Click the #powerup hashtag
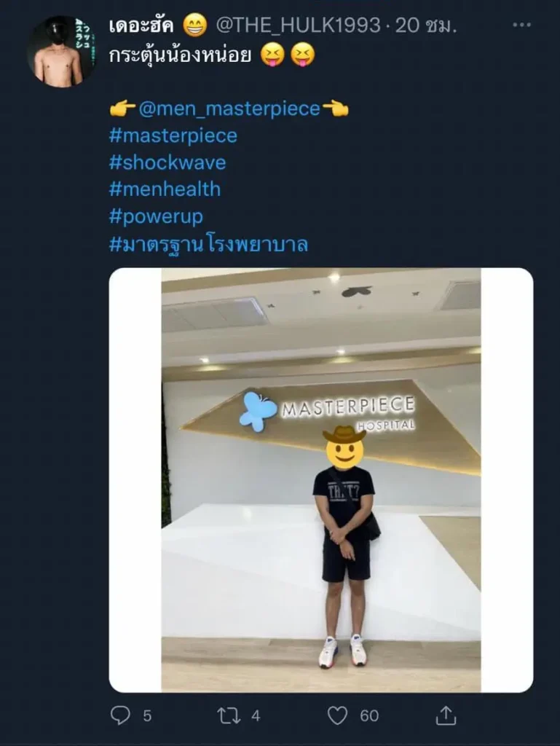This screenshot has width=560, height=746. (156, 216)
